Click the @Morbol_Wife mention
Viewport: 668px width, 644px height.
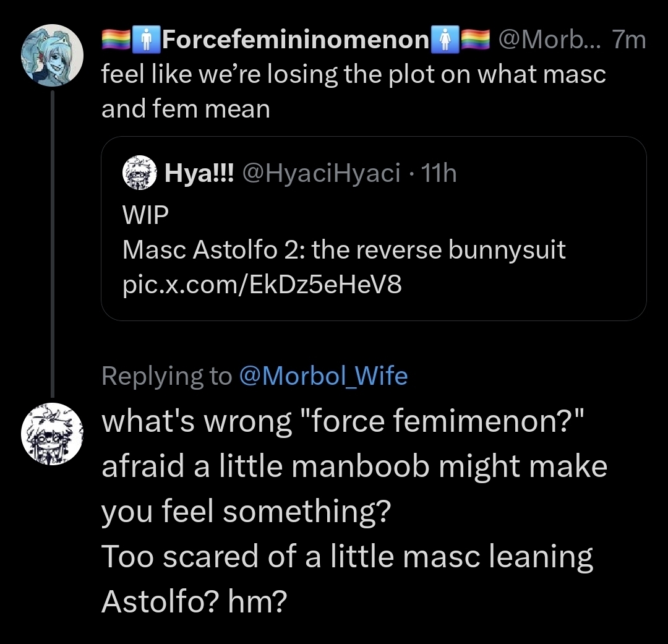pyautogui.click(x=322, y=376)
